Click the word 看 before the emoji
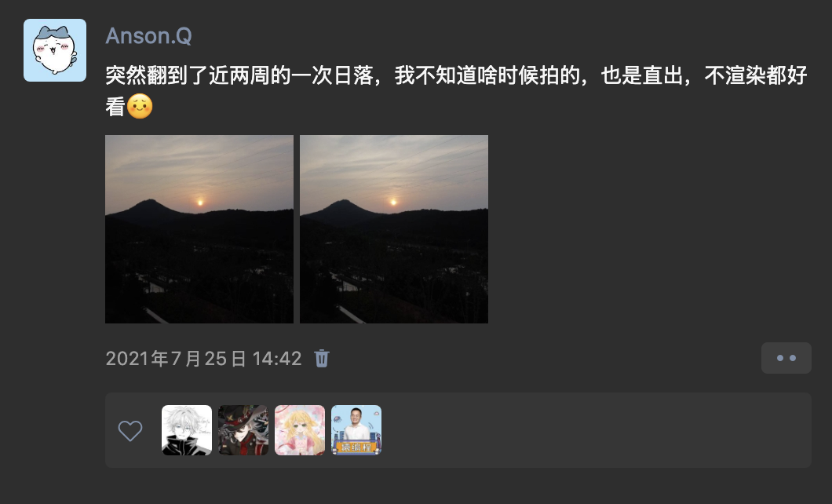Image resolution: width=832 pixels, height=504 pixels. coord(115,106)
